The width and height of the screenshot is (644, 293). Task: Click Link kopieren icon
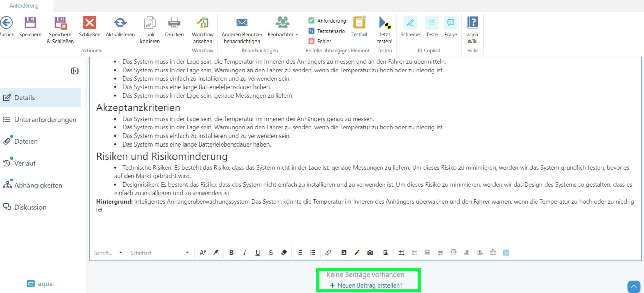(150, 23)
